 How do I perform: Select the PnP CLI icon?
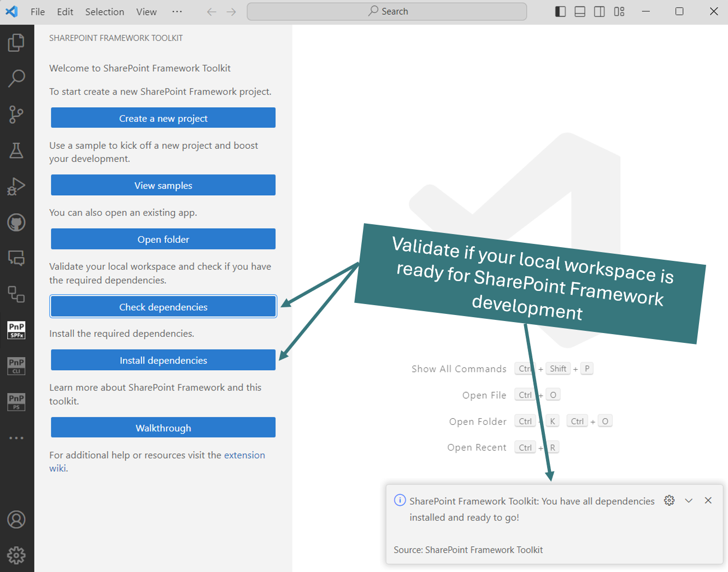pyautogui.click(x=16, y=366)
